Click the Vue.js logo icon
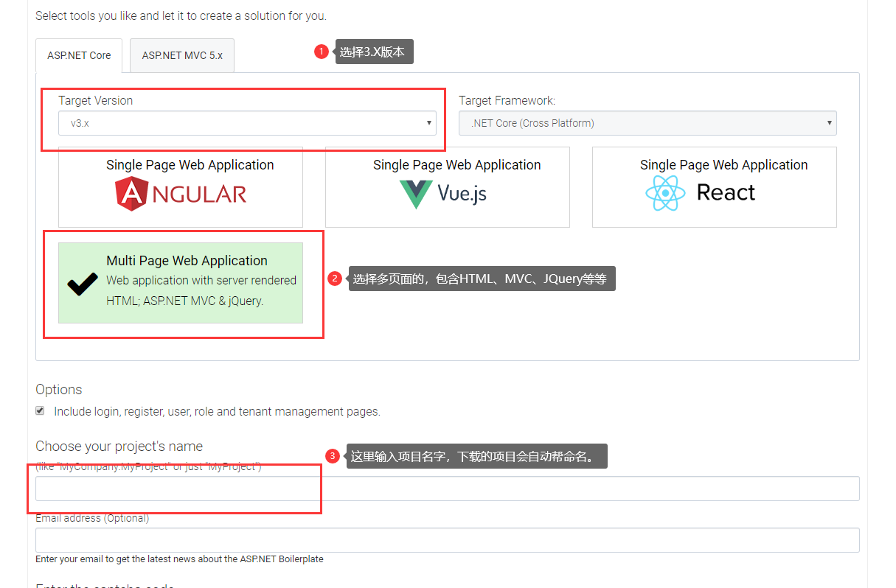 coord(443,194)
